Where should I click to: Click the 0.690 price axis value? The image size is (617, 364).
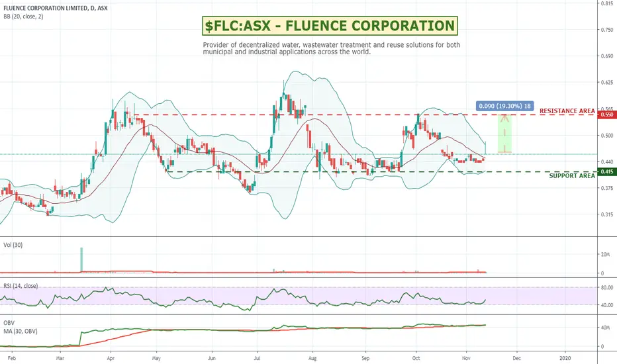pos(607,56)
